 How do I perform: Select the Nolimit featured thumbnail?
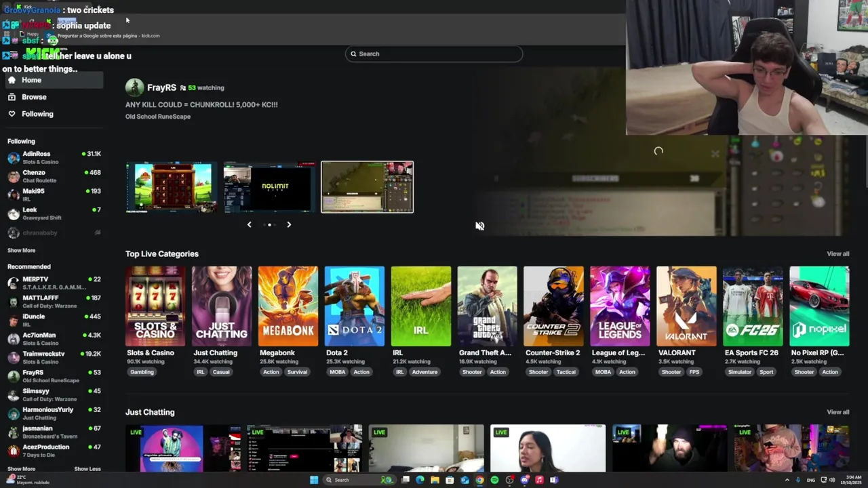click(x=269, y=187)
